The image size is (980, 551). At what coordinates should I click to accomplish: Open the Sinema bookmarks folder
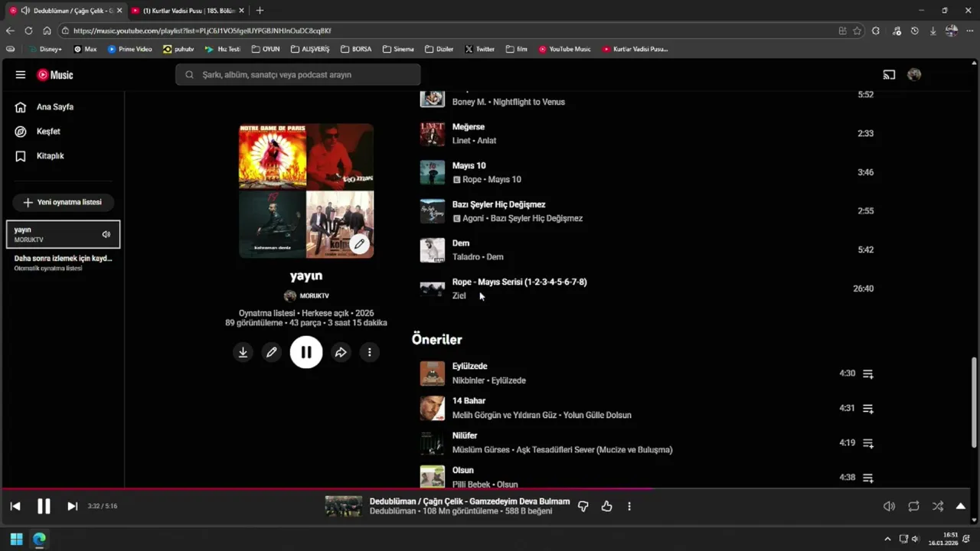pos(398,49)
